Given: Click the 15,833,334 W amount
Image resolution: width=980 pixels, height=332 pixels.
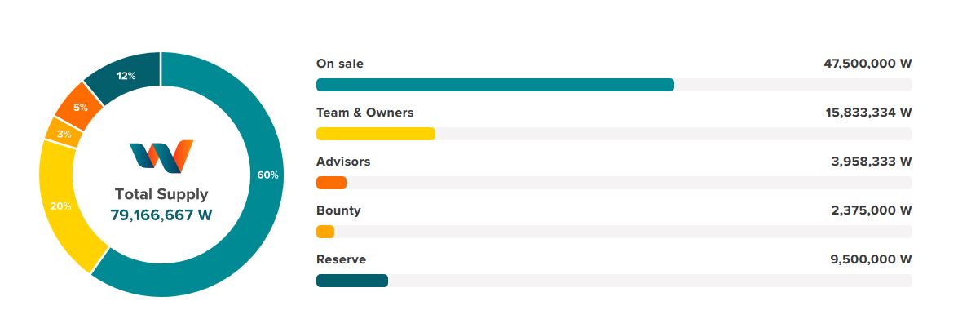Looking at the screenshot, I should 868,113.
